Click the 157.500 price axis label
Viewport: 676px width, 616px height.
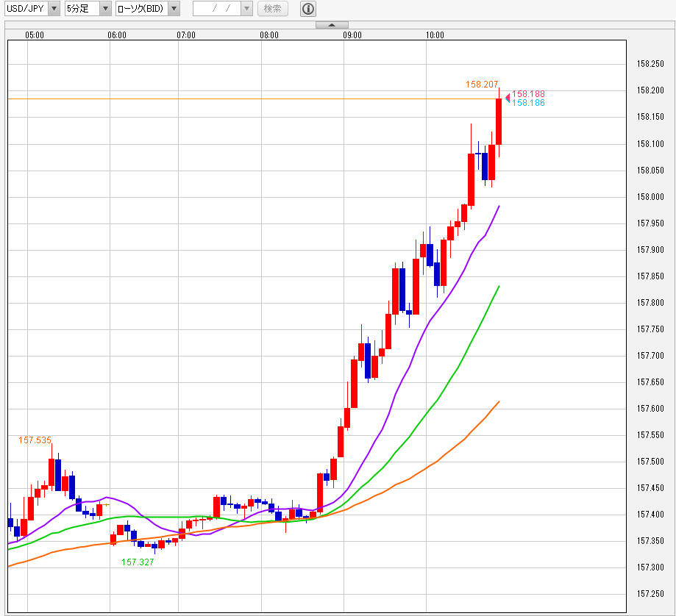(650, 462)
